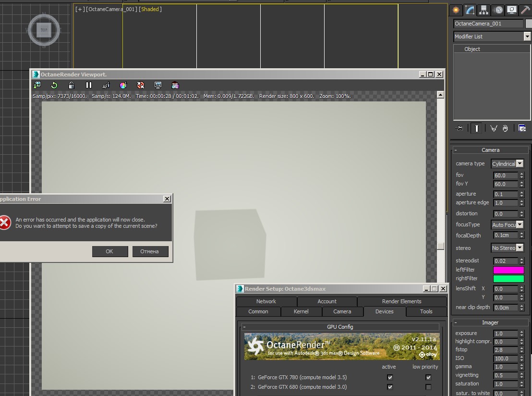532x396 pixels.
Task: Open the Hierarchy command panel tab
Action: (x=484, y=10)
